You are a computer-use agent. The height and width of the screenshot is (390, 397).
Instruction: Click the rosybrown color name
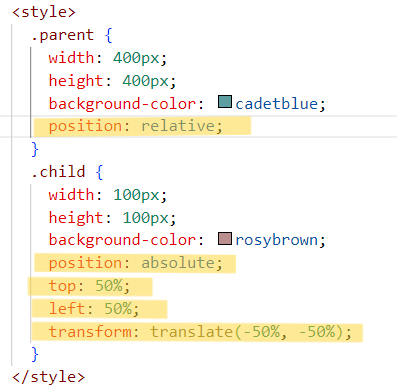(277, 240)
